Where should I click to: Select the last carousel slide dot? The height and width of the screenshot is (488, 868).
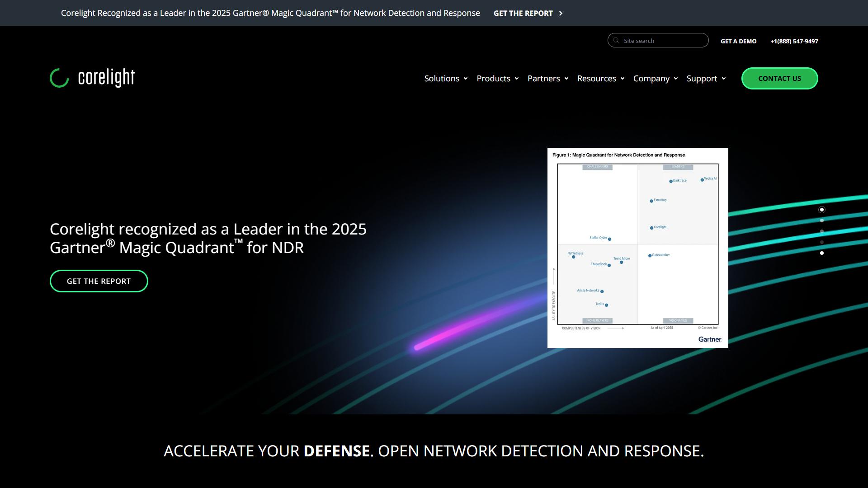[x=822, y=253]
